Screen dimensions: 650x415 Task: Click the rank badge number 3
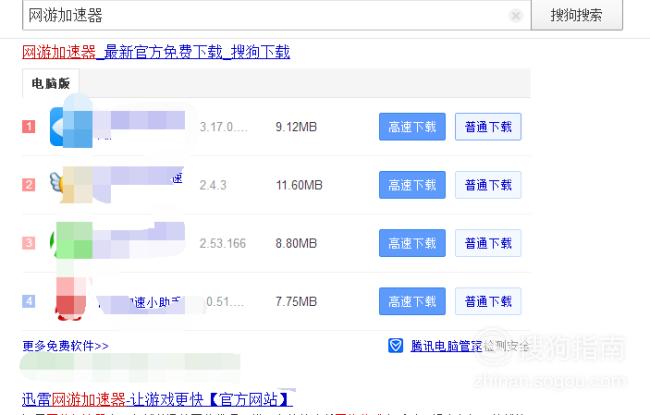click(29, 243)
